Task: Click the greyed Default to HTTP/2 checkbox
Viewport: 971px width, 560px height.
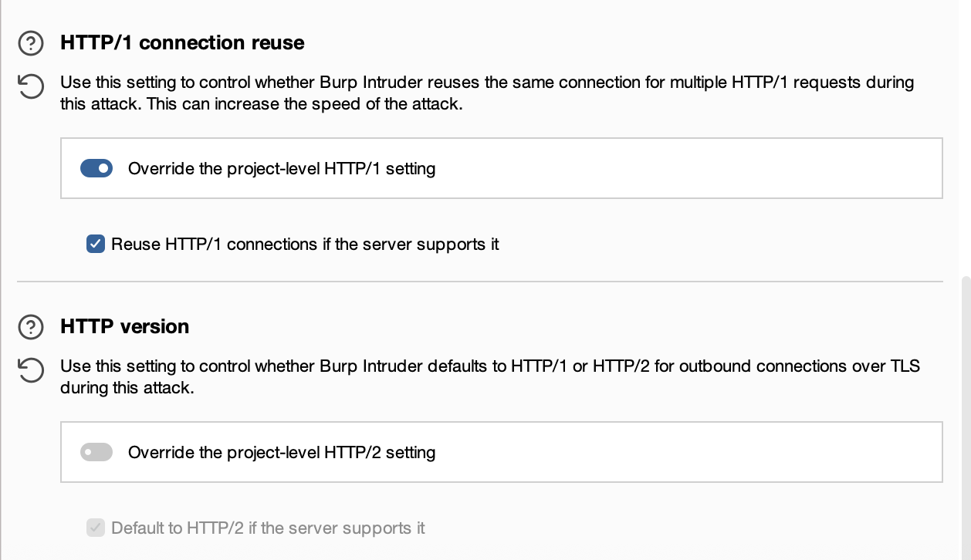Action: coord(96,528)
